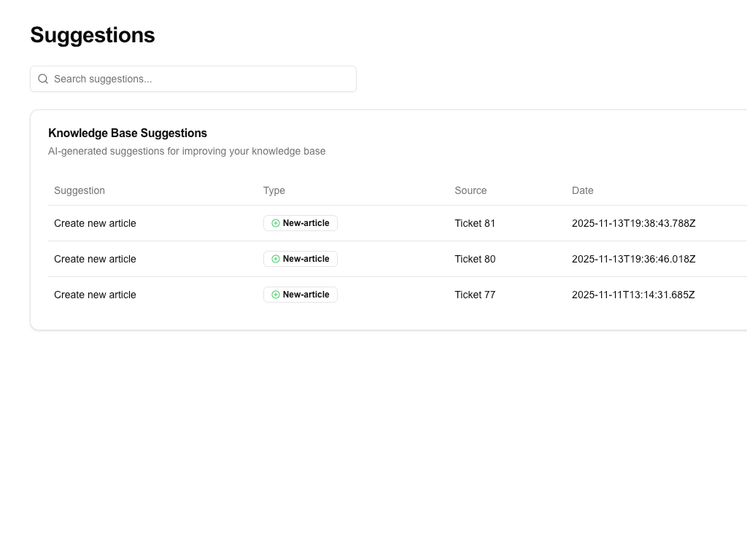This screenshot has width=747, height=560.
Task: Click the Suggestions page heading
Action: pos(92,34)
